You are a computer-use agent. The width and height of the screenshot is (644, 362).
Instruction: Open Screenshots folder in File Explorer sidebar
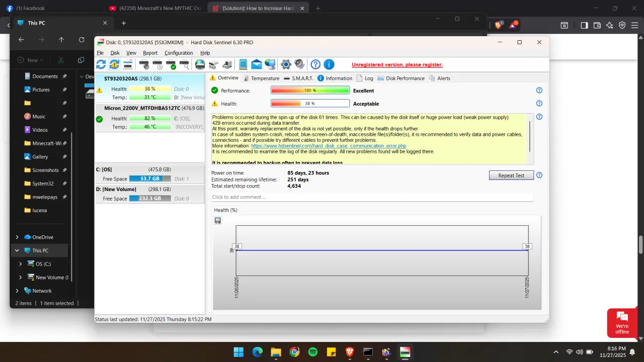[x=45, y=170]
